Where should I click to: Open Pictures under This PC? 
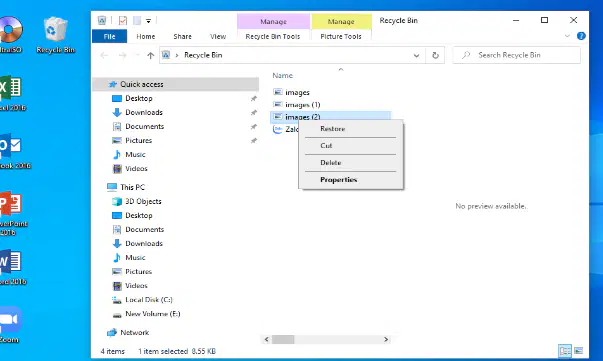pos(138,271)
